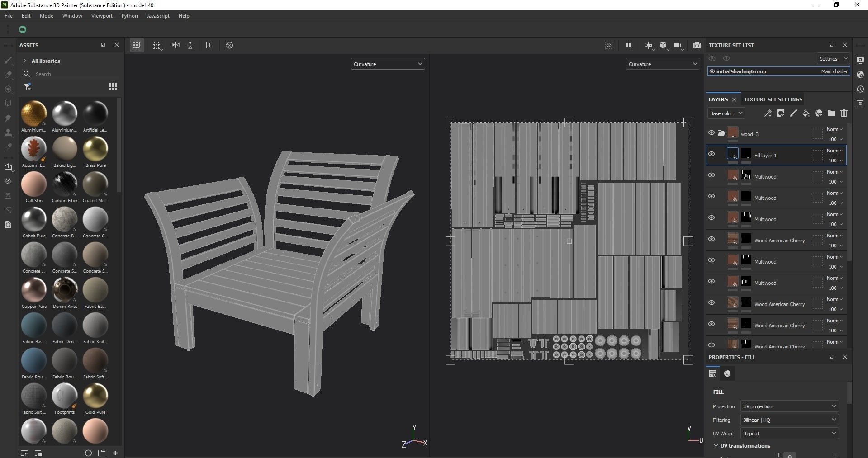Collapse the UV transformations section

pyautogui.click(x=716, y=446)
